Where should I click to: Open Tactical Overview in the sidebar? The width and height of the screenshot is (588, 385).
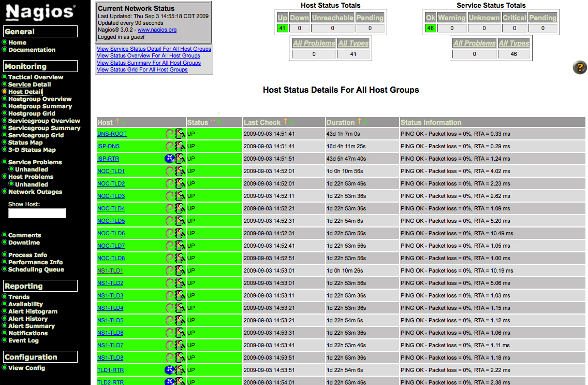click(35, 77)
